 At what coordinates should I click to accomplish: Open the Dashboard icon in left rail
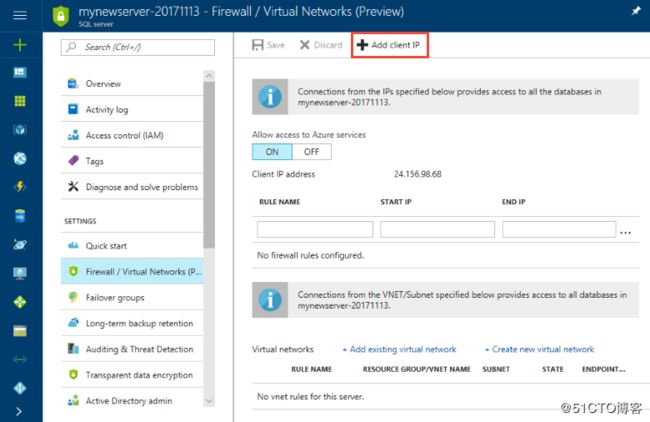point(20,73)
